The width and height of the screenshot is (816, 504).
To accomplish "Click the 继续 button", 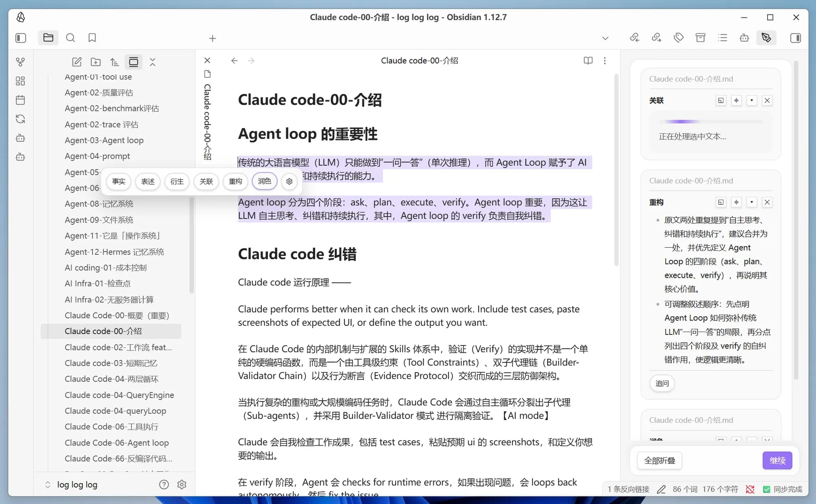I will (777, 461).
